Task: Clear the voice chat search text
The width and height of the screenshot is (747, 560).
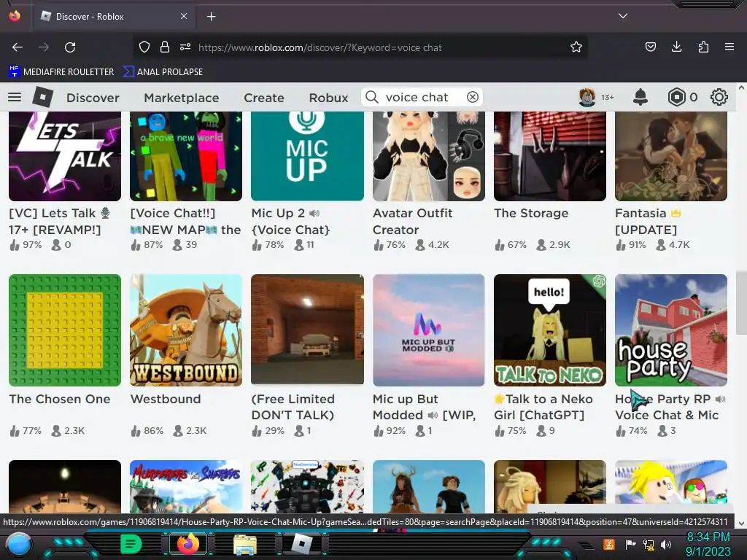Action: tap(473, 97)
